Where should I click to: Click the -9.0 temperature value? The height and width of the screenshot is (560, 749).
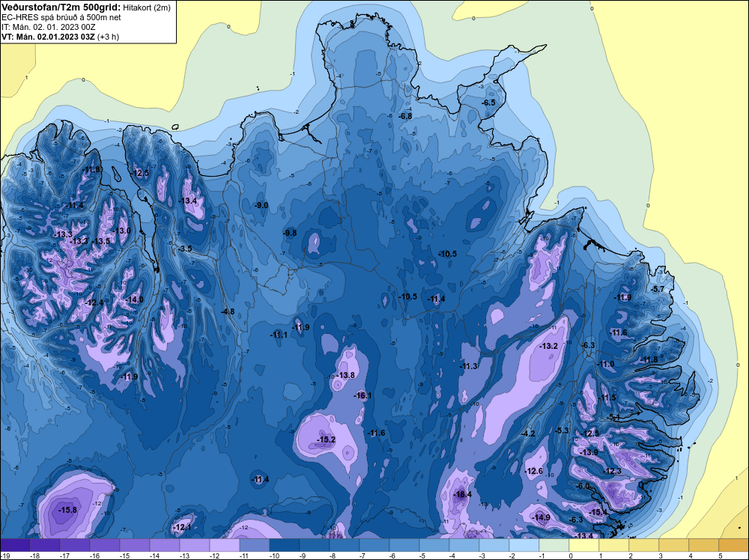click(261, 205)
